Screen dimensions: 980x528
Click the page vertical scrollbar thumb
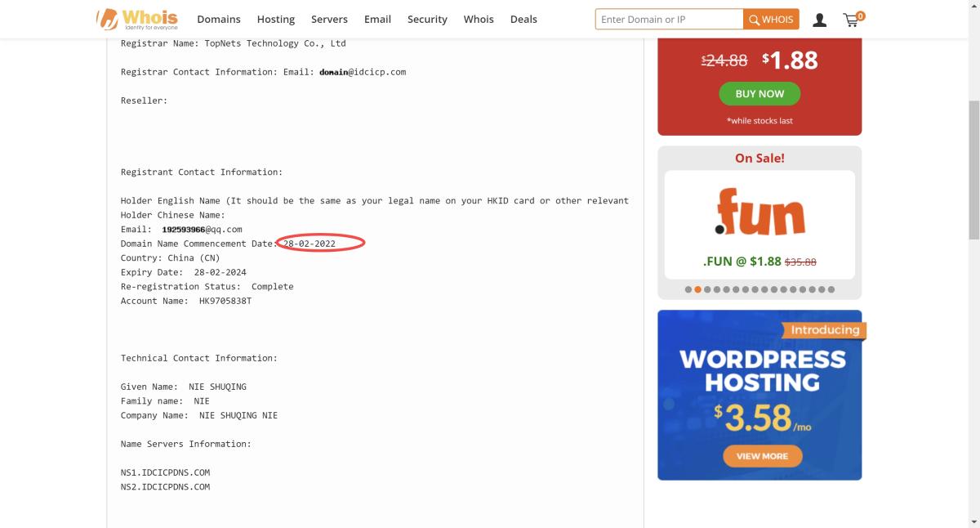(x=973, y=172)
